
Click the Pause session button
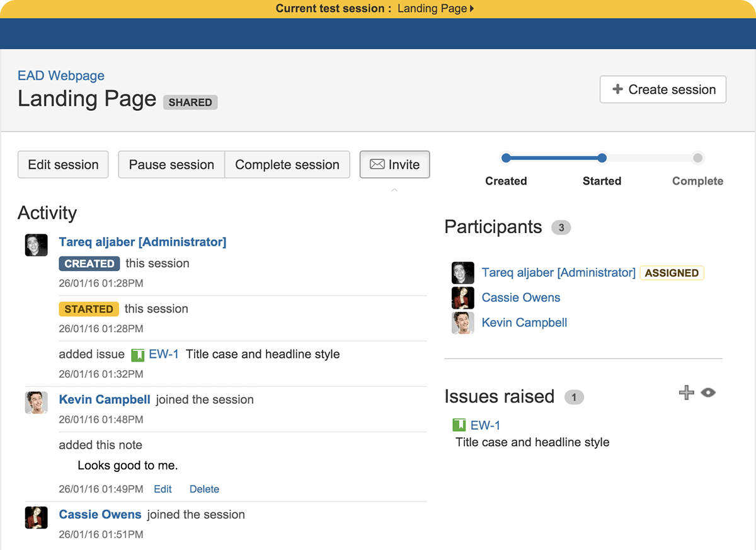point(171,164)
